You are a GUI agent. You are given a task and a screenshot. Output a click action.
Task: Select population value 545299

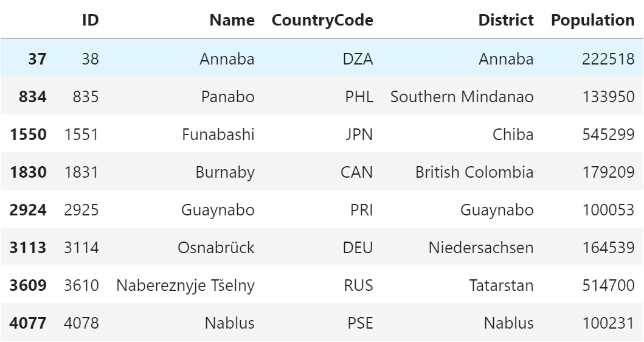pos(608,134)
